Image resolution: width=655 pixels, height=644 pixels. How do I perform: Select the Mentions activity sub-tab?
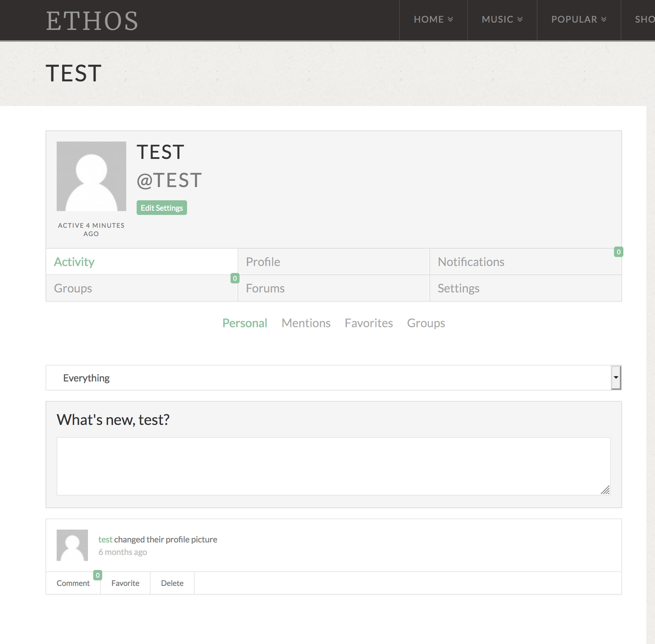pyautogui.click(x=306, y=323)
